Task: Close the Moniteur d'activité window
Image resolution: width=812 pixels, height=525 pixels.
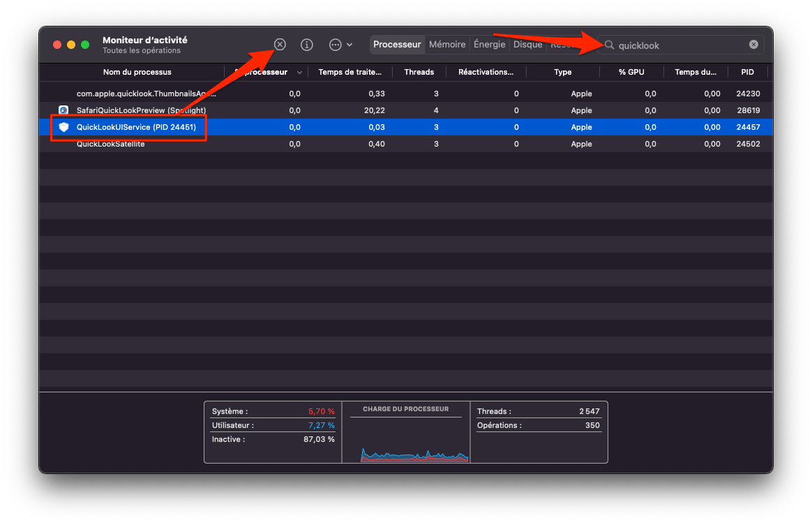Action: pyautogui.click(x=57, y=45)
